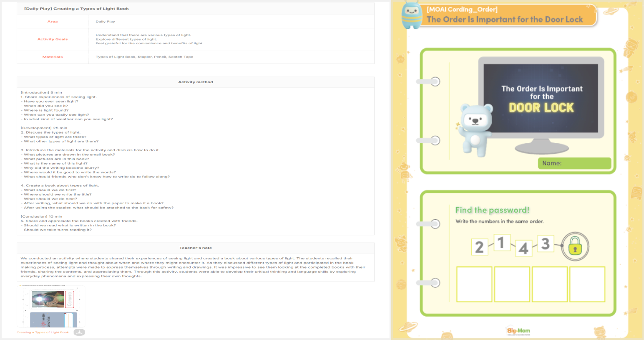The height and width of the screenshot is (340, 644).
Task: Click the 'Find the password!' heading
Action: (x=492, y=210)
